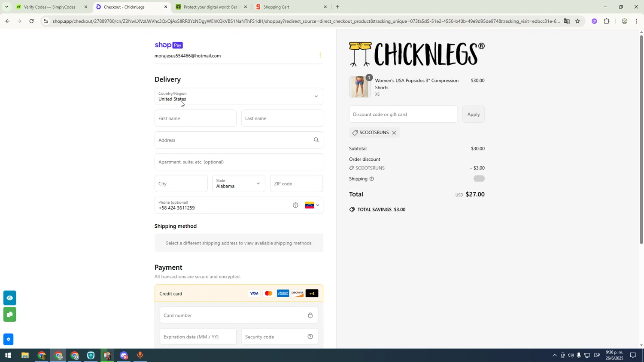Image resolution: width=644 pixels, height=362 pixels.
Task: Click the Discount code or gift card field
Action: pos(403,115)
